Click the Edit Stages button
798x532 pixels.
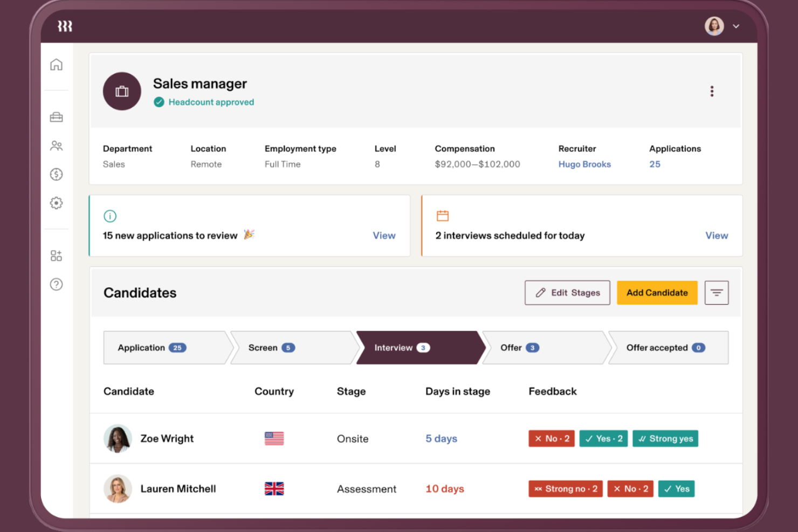[567, 293]
